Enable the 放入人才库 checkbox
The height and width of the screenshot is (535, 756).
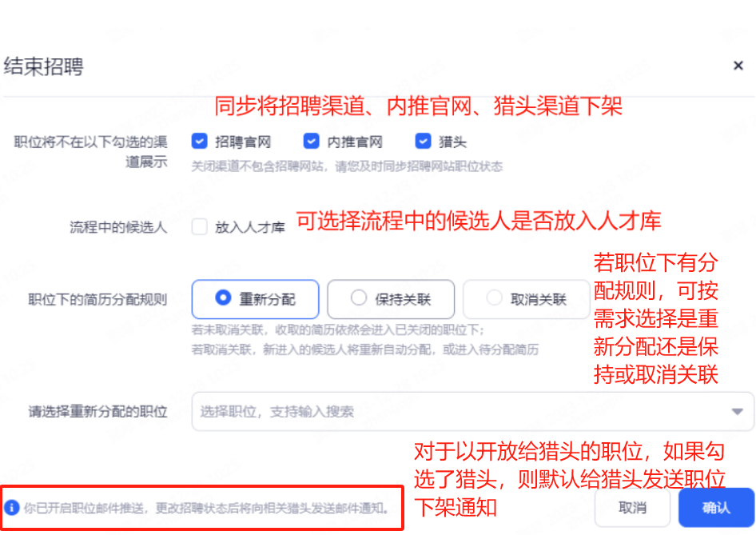199,226
